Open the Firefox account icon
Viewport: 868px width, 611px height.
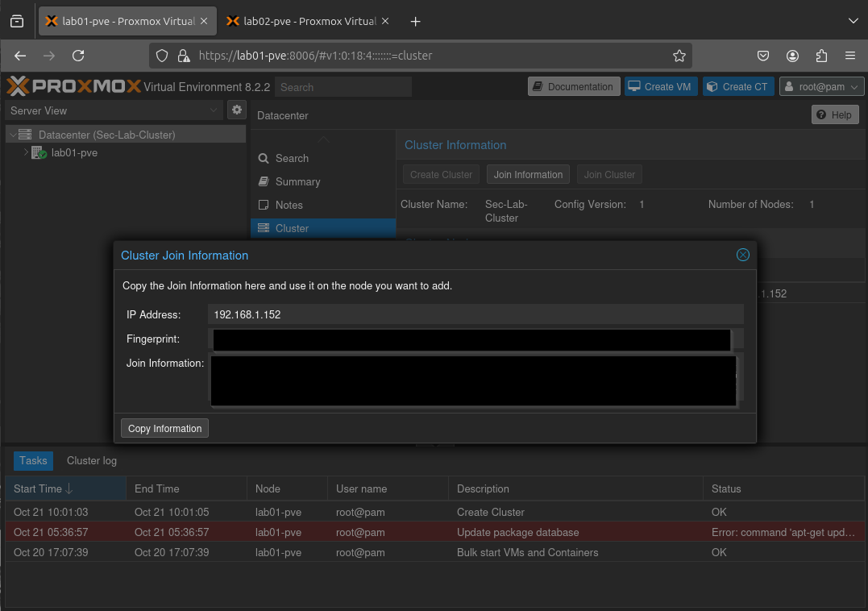[792, 56]
